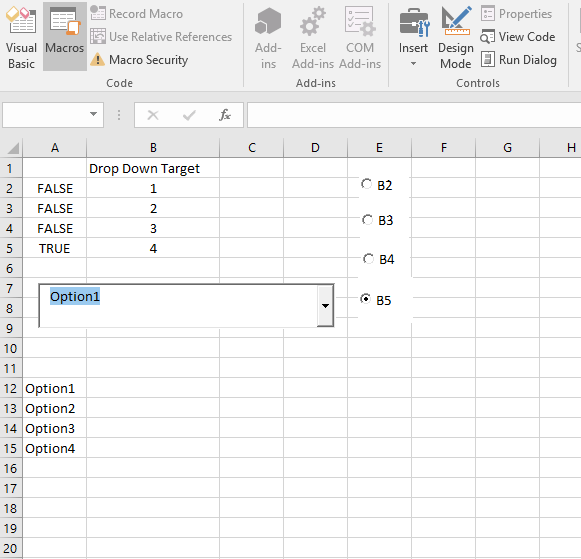The width and height of the screenshot is (581, 559).
Task: Click the formula bar Enter checkmark
Action: [189, 115]
